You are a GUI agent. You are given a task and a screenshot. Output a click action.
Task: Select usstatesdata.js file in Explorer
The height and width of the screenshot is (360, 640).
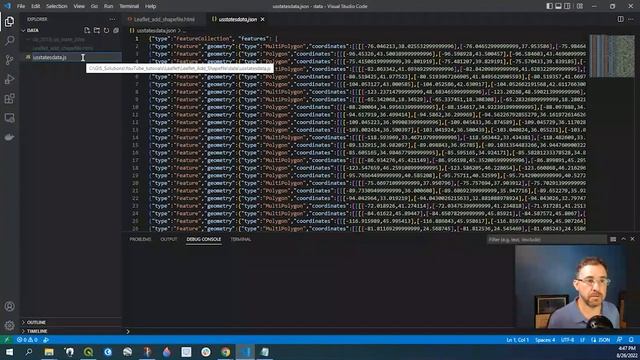pos(71,57)
